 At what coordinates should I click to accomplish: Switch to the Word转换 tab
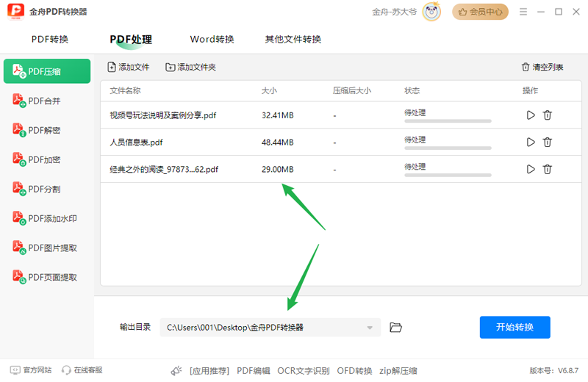click(212, 40)
